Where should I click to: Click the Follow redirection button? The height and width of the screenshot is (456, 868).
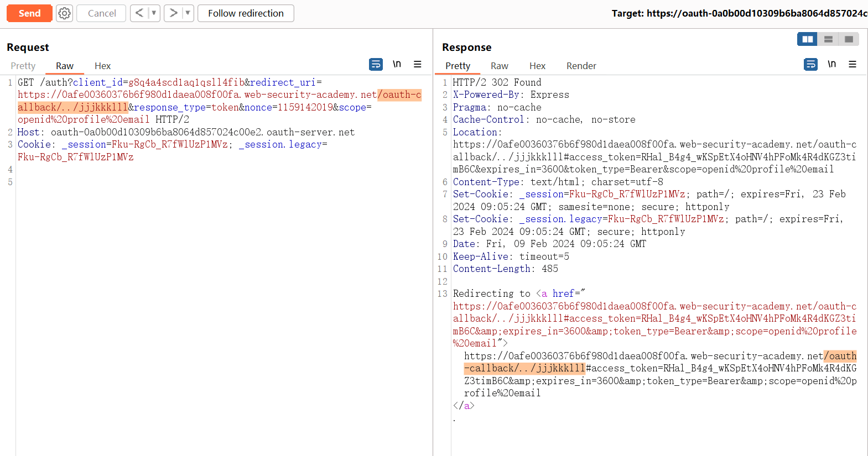coord(246,13)
